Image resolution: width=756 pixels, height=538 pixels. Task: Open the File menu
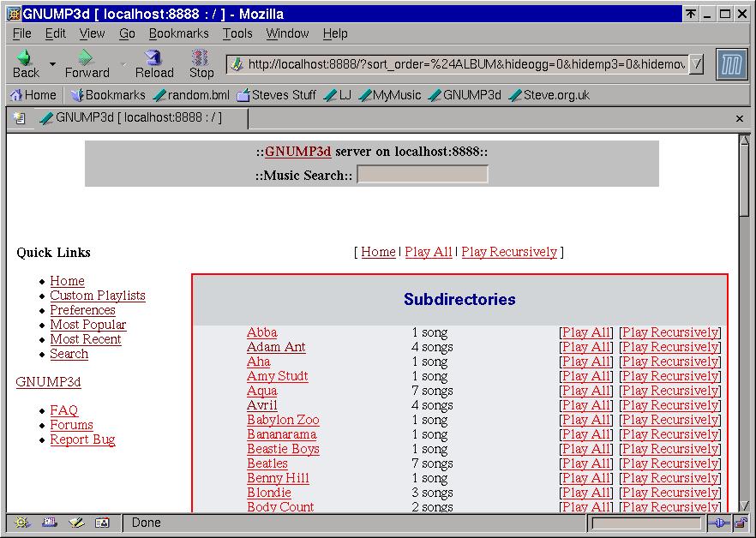pyautogui.click(x=22, y=33)
